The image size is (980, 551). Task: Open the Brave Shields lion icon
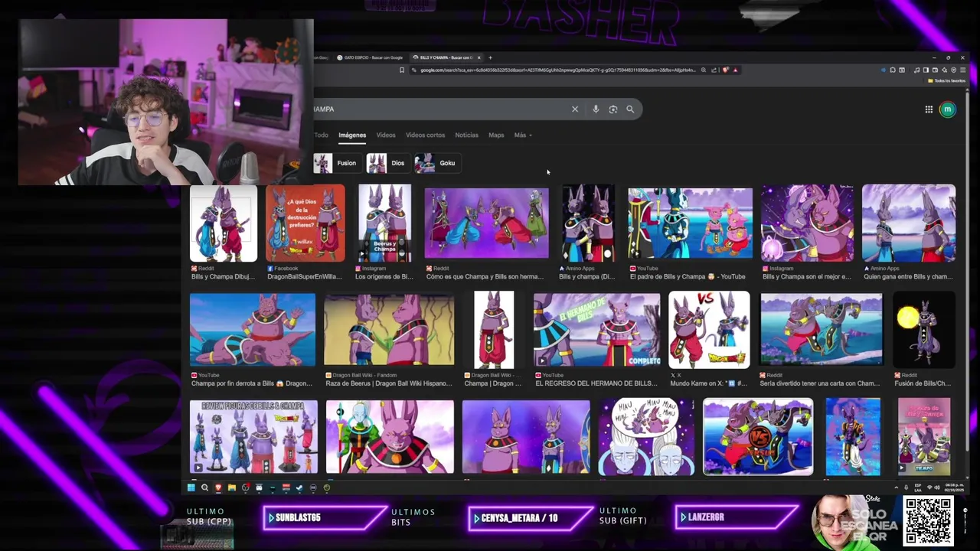point(726,70)
